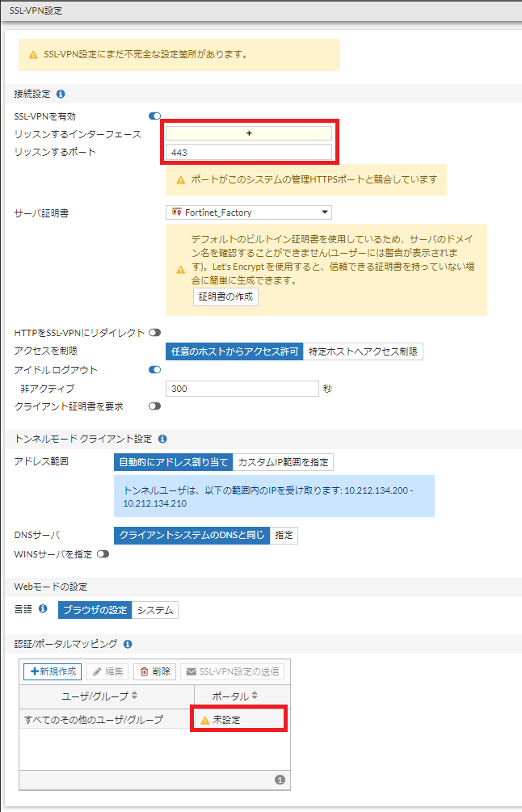Click info icon beside 接続設定 heading

click(61, 95)
